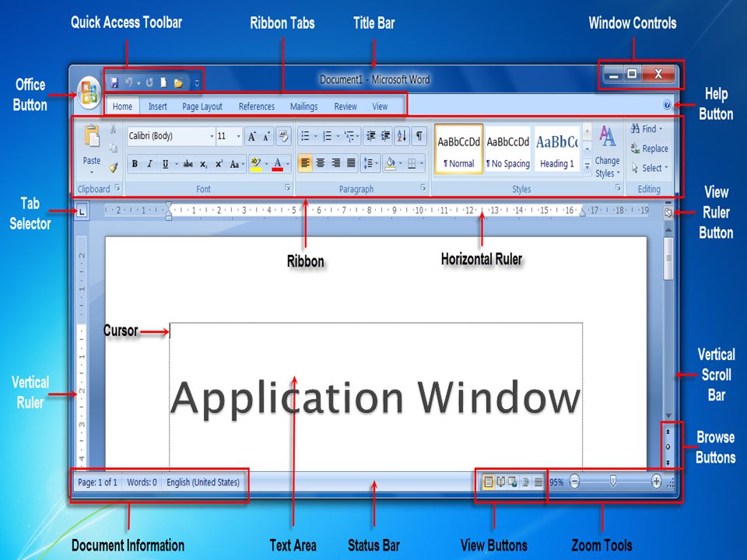Activate the Format Painter brush
Viewport: 747px width, 560px height.
point(113,167)
